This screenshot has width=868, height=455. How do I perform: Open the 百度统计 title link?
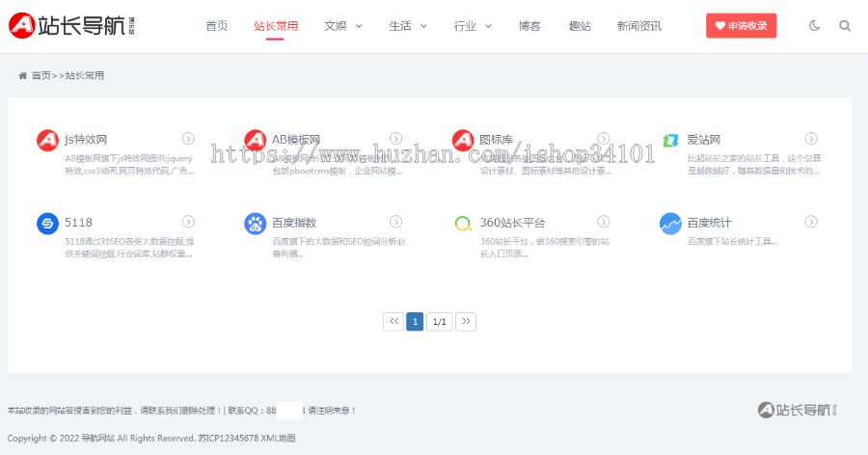709,223
